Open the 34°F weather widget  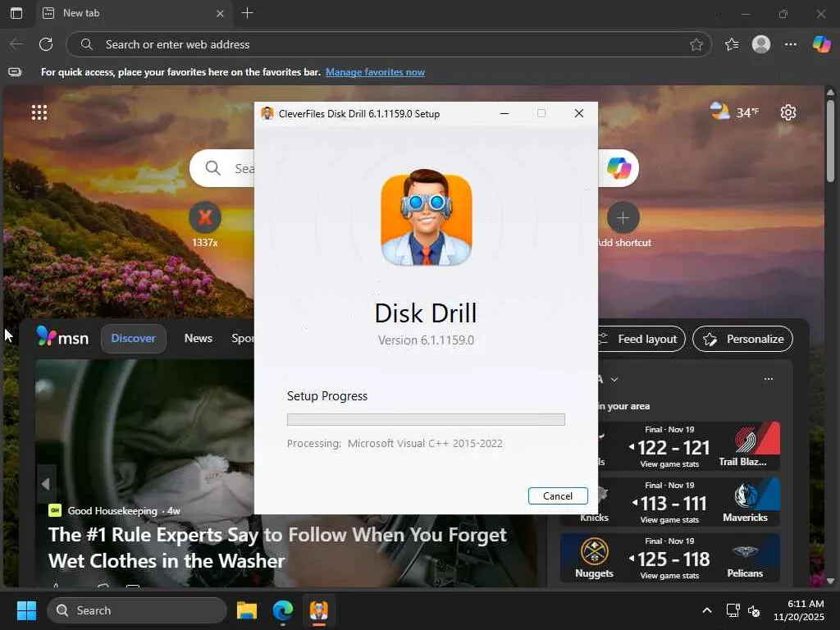[x=734, y=112]
